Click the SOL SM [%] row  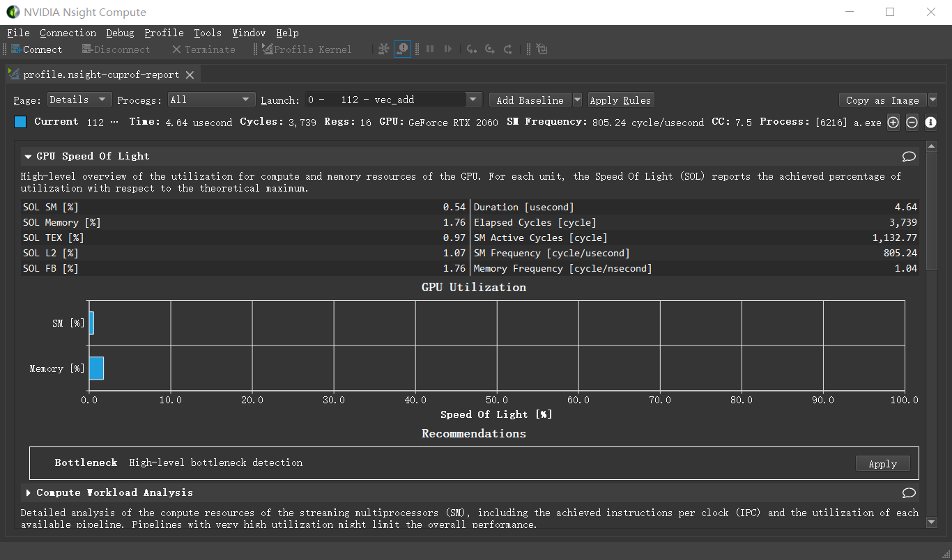[x=245, y=207]
